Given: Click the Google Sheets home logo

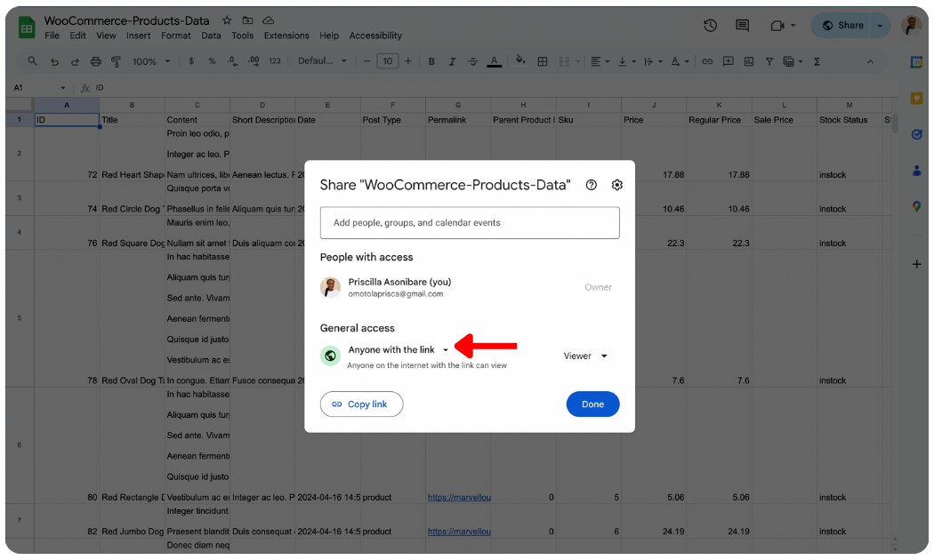Looking at the screenshot, I should coord(27,28).
